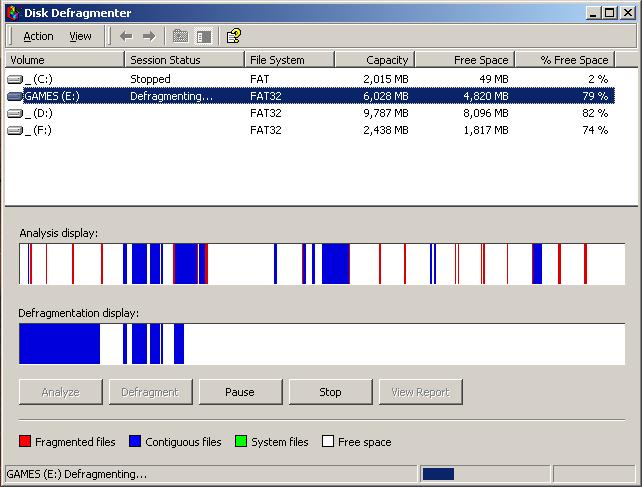Click the Disk Defragmenter title bar icon
Viewport: 642px width, 487px height.
pyautogui.click(x=12, y=12)
